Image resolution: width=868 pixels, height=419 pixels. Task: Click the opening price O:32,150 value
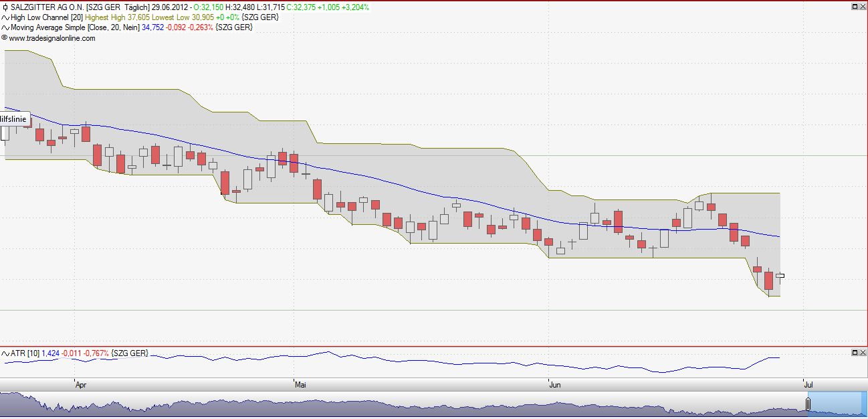(209, 7)
